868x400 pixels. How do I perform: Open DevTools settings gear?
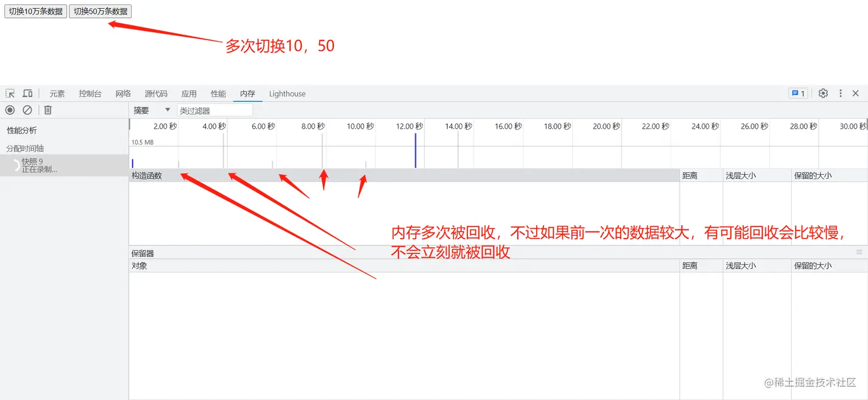pyautogui.click(x=823, y=93)
